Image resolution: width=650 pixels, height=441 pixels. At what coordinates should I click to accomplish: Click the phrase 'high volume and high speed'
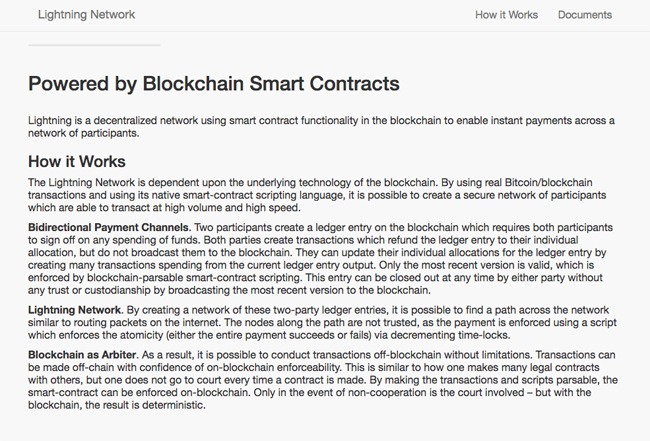[x=232, y=208]
